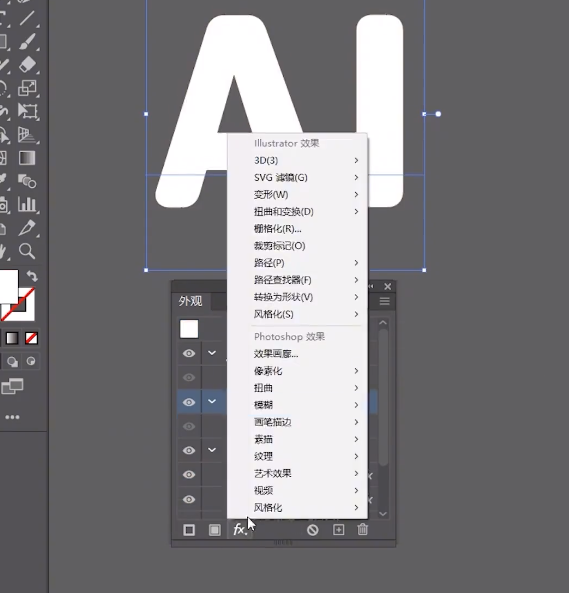Image resolution: width=569 pixels, height=593 pixels.
Task: Click the fill color swatch in toolbar
Action: pos(8,286)
